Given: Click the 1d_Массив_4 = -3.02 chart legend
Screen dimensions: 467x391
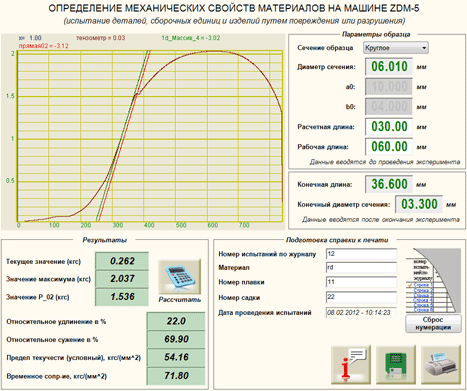Looking at the screenshot, I should tap(191, 38).
